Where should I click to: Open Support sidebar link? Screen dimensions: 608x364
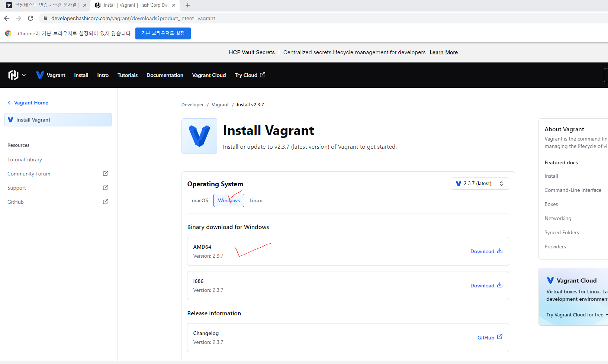pyautogui.click(x=17, y=188)
